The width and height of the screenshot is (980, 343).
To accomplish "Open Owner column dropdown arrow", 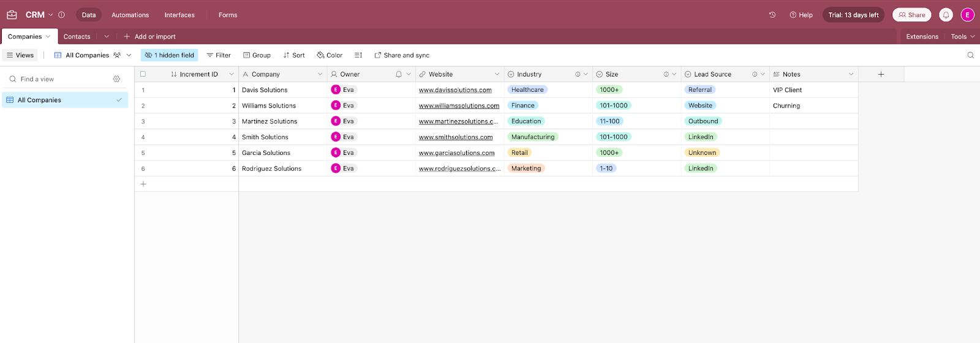I will (x=409, y=74).
